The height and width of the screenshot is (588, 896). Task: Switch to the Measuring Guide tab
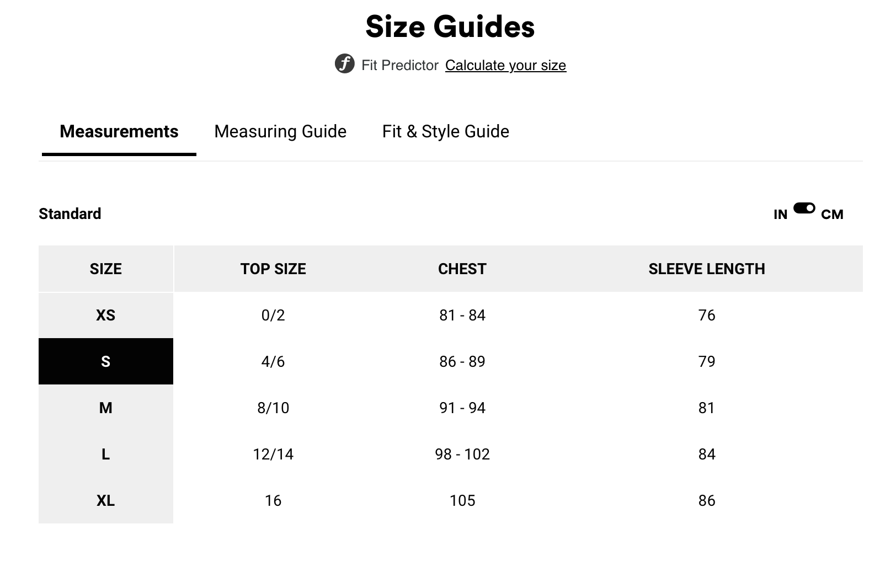pyautogui.click(x=280, y=131)
